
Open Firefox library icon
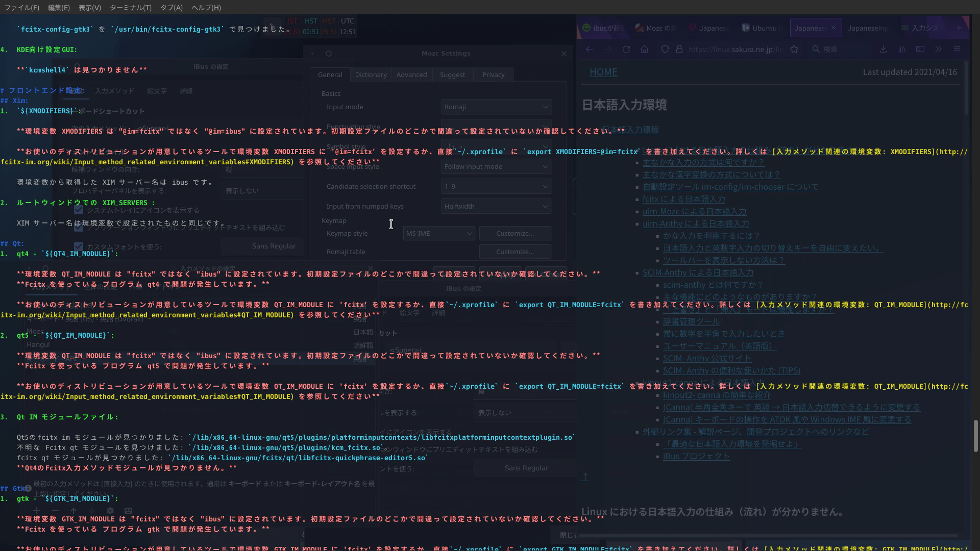[902, 49]
